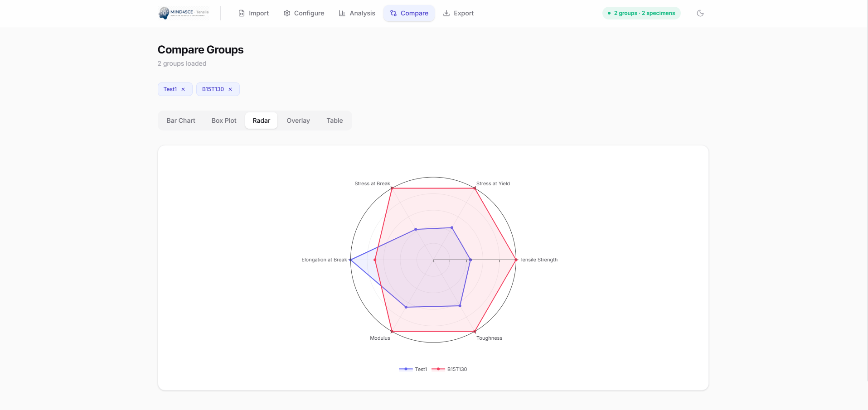Click the MIND4SCE logo icon
Screen dimensions: 868x410
pyautogui.click(x=164, y=13)
